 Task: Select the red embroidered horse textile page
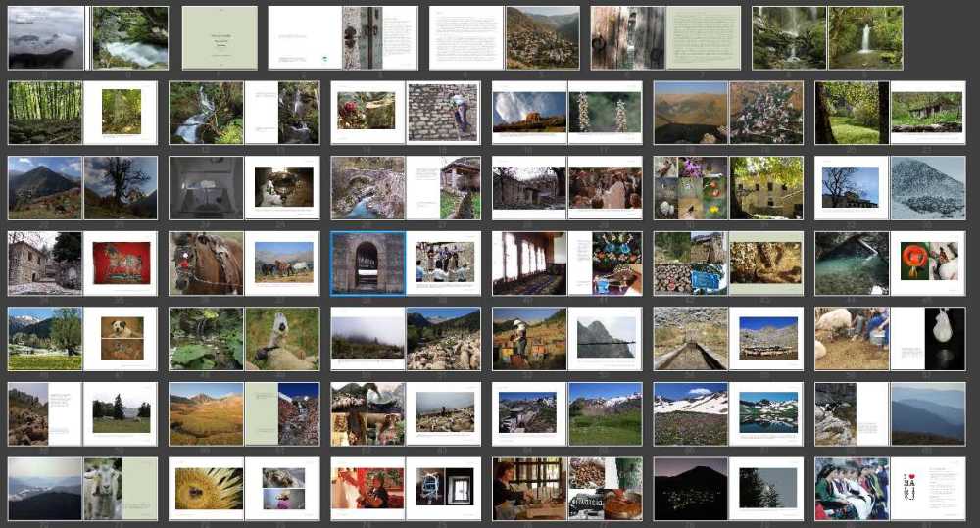[x=120, y=264]
